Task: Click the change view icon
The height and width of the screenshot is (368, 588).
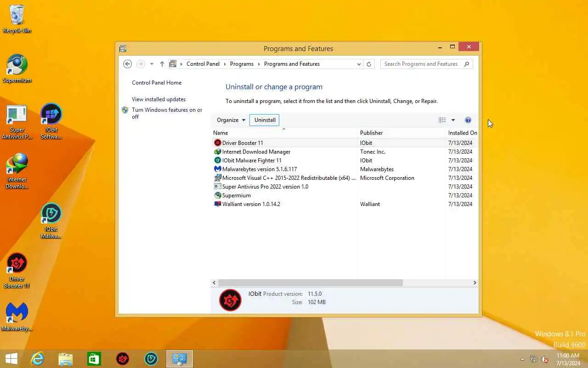Action: point(442,120)
